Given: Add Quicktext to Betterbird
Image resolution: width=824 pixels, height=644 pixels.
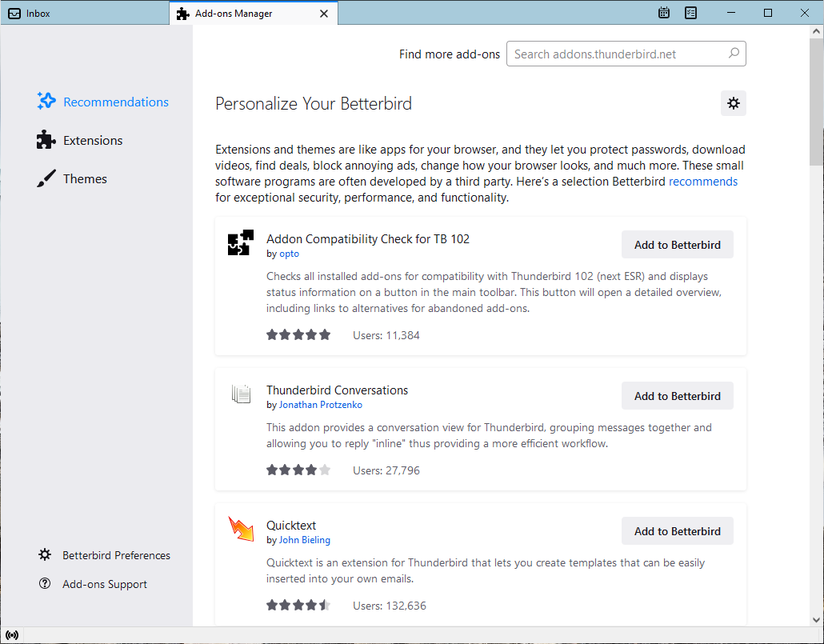Looking at the screenshot, I should coord(678,531).
